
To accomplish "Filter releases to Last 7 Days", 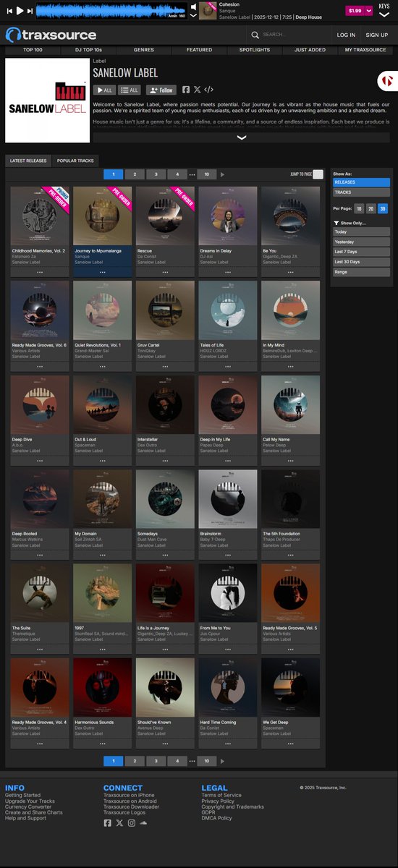I will 361,252.
